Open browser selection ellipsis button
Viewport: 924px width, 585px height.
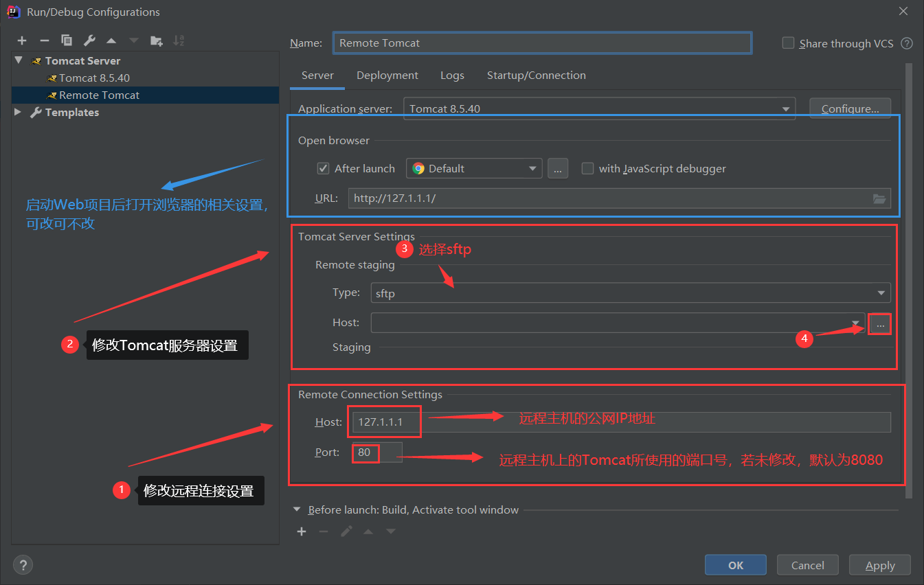point(558,168)
